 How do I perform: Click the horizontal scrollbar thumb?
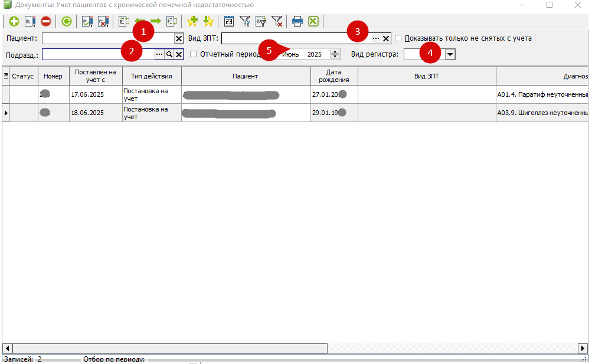[170, 348]
